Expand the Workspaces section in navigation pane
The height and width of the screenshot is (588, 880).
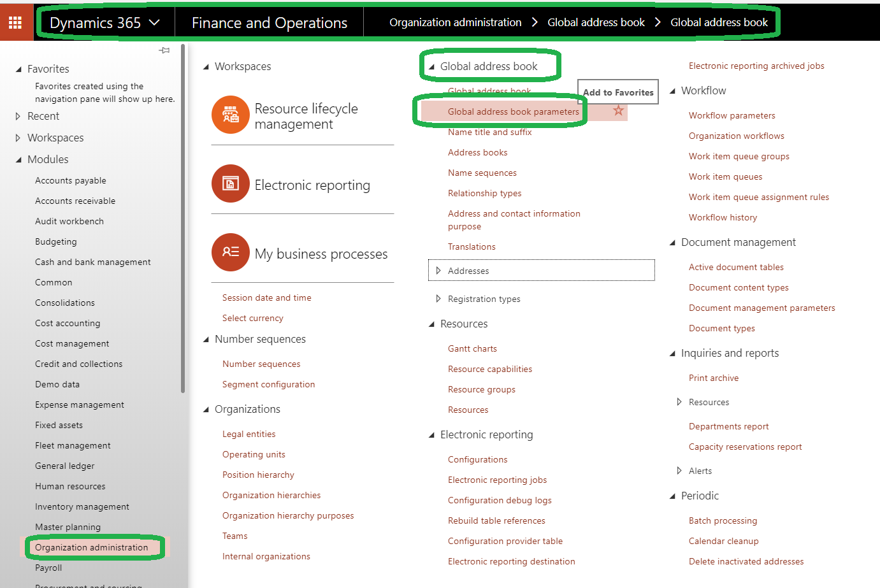tap(18, 138)
